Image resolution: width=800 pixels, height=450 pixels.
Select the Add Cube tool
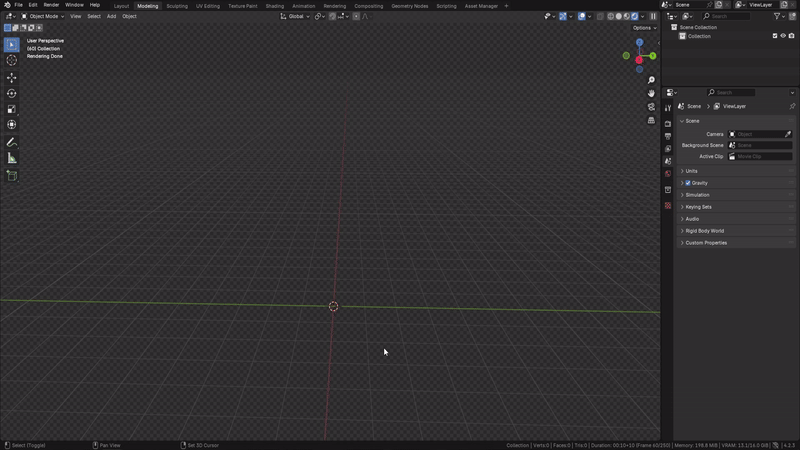click(12, 176)
